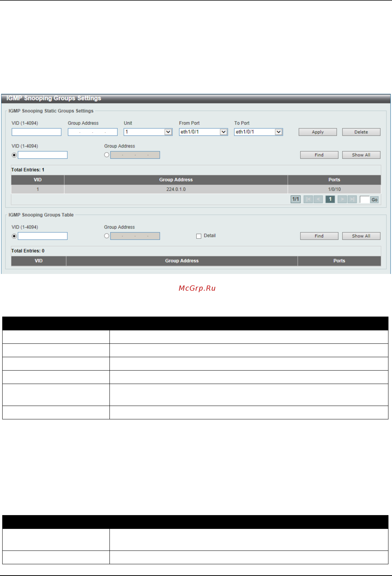Enable the Detail checkbox
This screenshot has height=576, width=392.
[198, 236]
